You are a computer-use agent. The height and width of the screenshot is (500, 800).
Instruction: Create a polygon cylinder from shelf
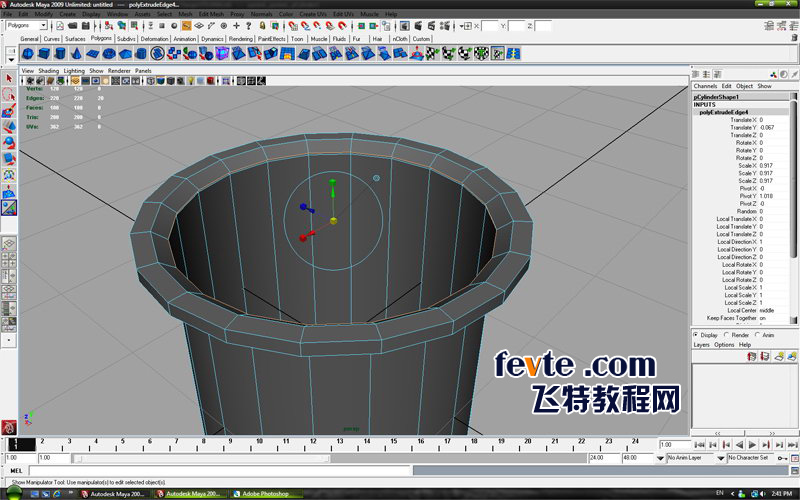(60, 54)
